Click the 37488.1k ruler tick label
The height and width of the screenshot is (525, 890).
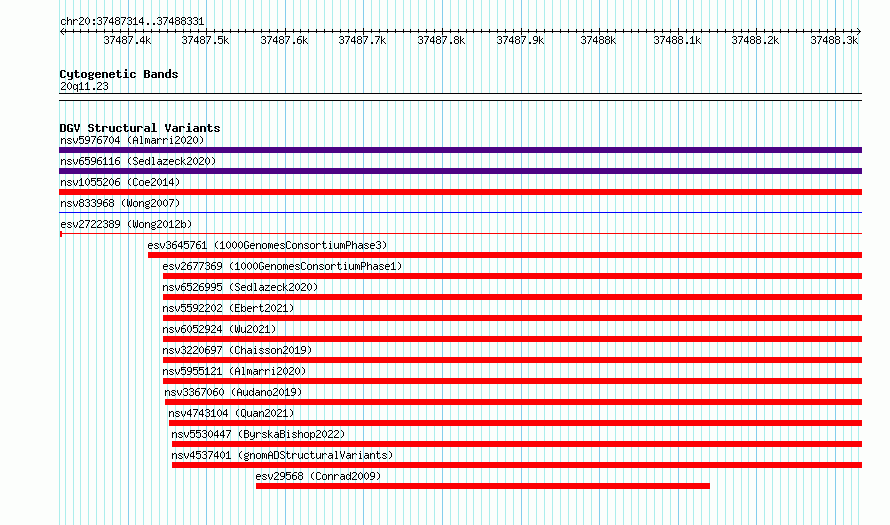[x=677, y=40]
